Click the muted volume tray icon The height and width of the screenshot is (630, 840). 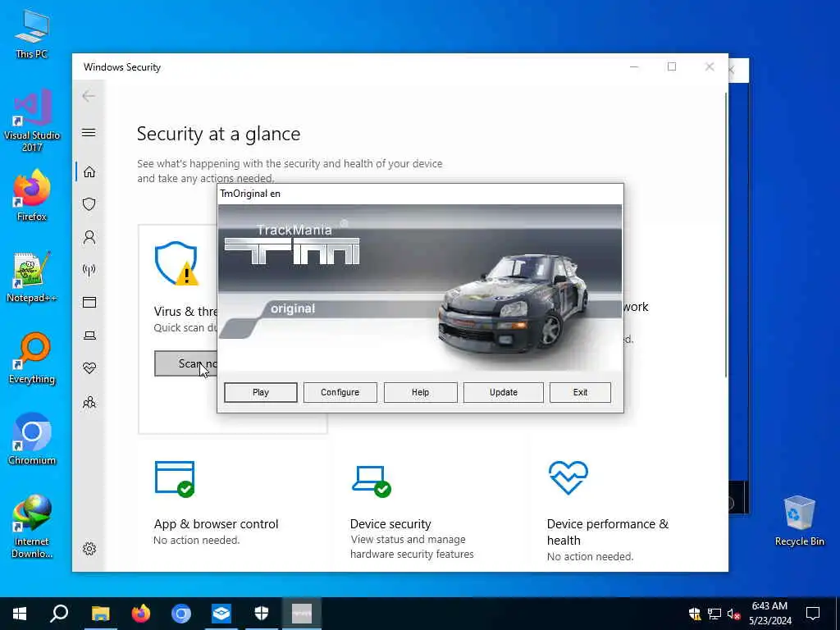733,614
